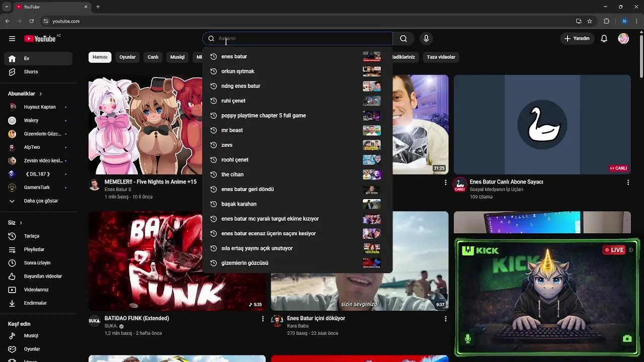
Task: Choose suggestion gizemlerin gözcüsü
Action: (297, 263)
